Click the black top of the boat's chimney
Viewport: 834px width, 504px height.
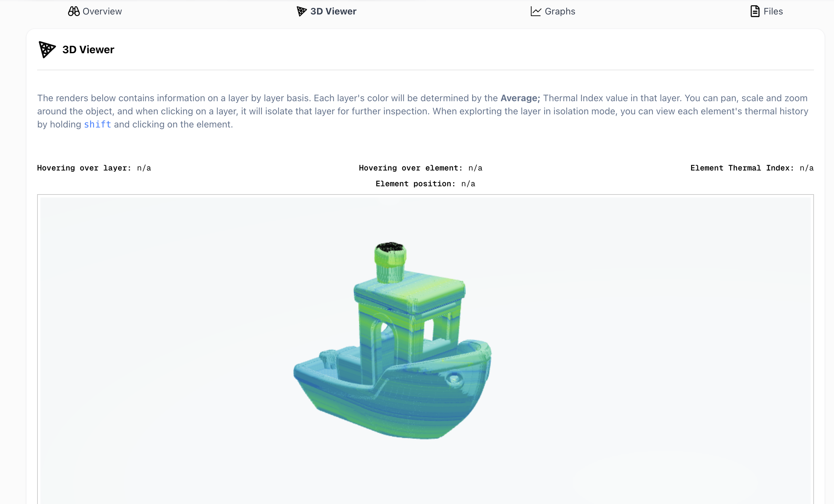tap(390, 247)
